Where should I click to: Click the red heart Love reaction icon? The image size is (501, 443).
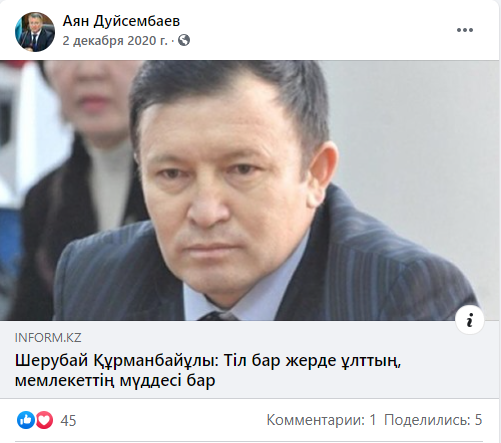[x=44, y=420]
